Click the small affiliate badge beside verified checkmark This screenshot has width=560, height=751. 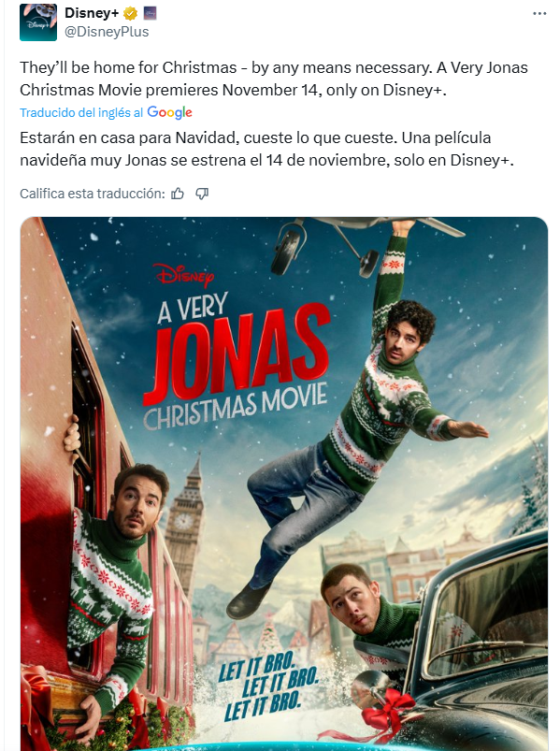pyautogui.click(x=150, y=13)
